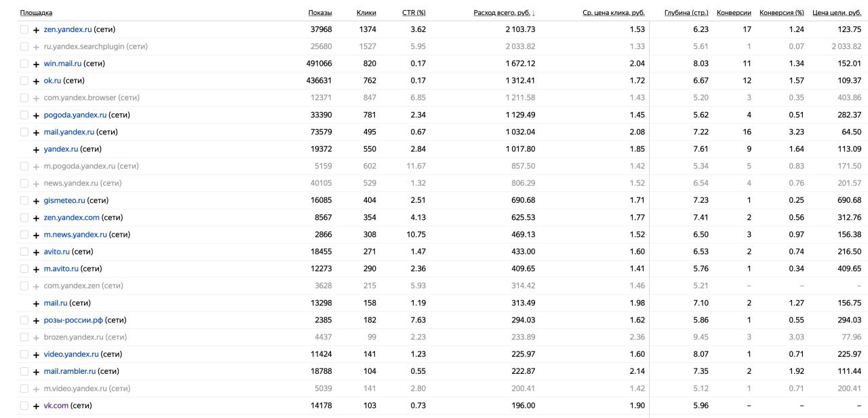Check the box next to video.yandex.ru
The height and width of the screenshot is (418, 868).
pos(24,354)
